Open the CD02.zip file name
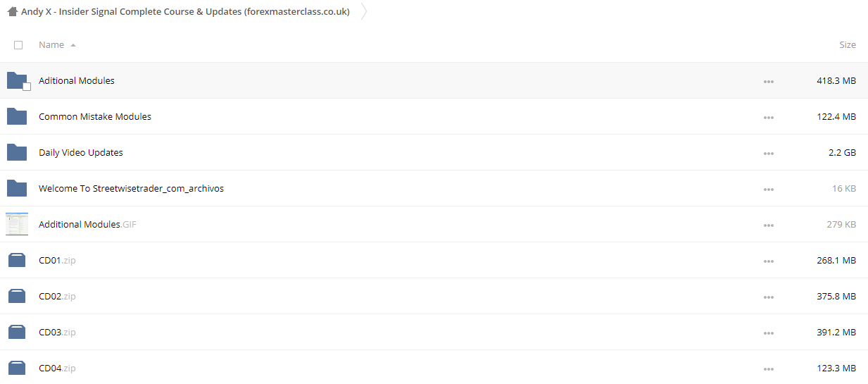Screen dimensions: 868x384 pyautogui.click(x=57, y=297)
